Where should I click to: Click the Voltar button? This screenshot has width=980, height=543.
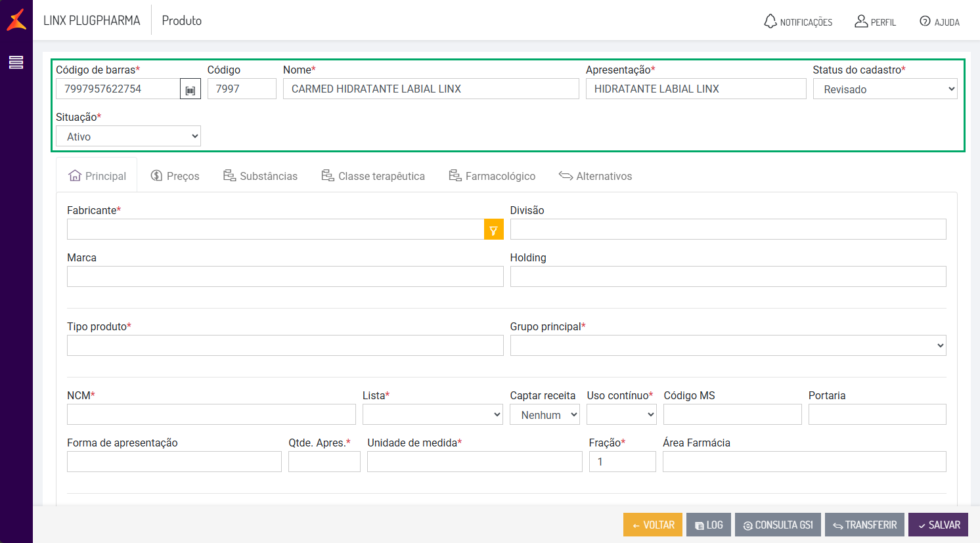coord(653,525)
